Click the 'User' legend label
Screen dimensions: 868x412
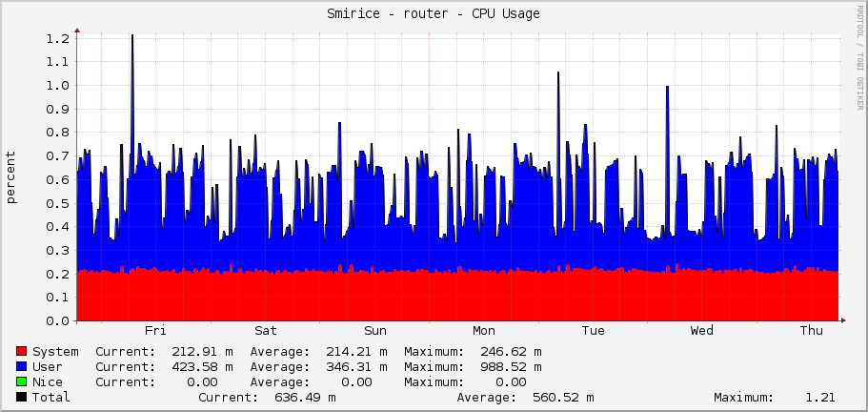tap(48, 366)
